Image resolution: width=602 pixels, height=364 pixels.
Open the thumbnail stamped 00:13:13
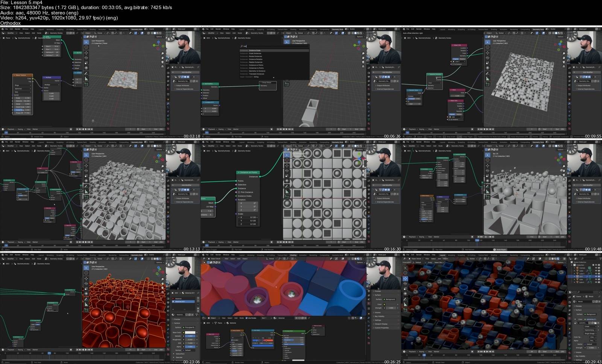pos(100,195)
